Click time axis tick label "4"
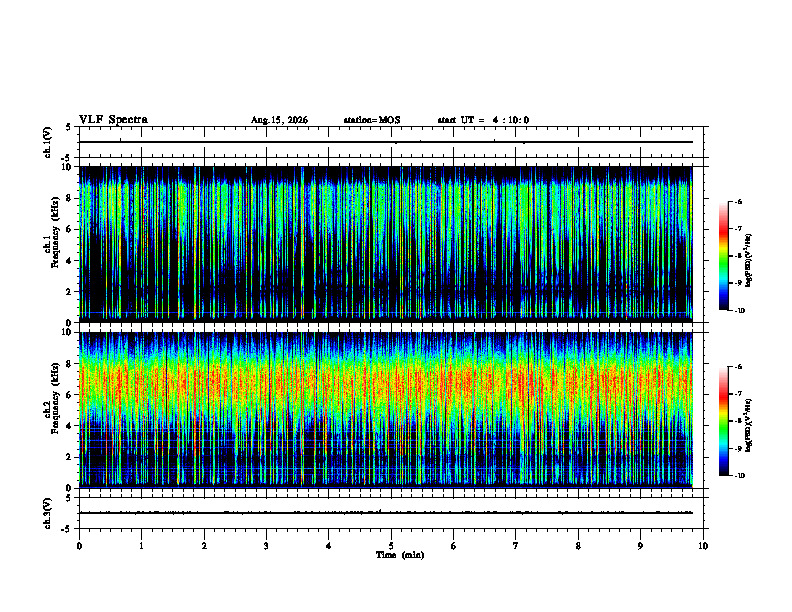The height and width of the screenshot is (612, 792). pos(329,546)
